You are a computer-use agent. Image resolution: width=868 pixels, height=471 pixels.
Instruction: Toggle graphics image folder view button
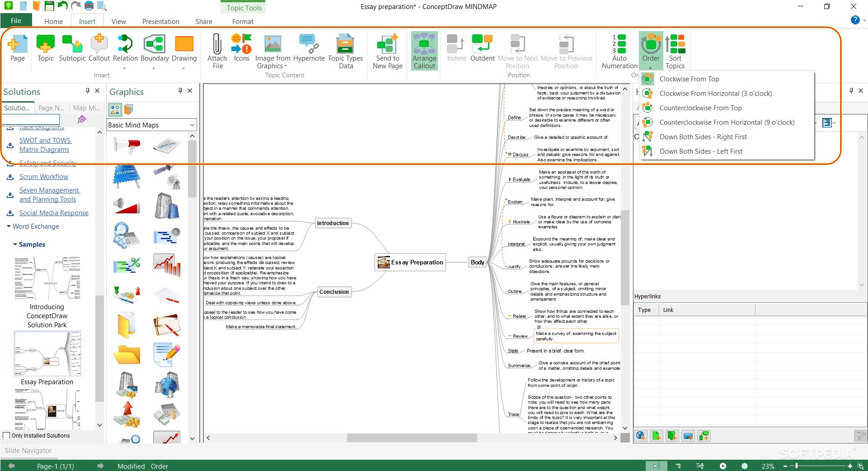128,109
